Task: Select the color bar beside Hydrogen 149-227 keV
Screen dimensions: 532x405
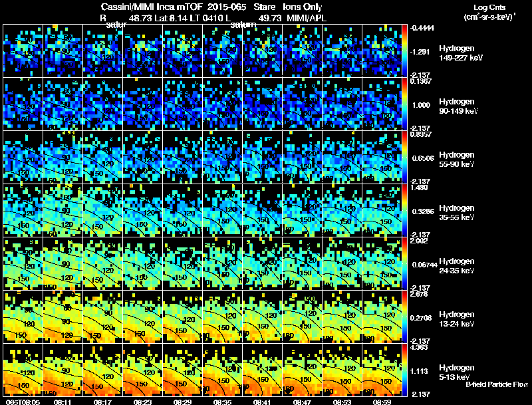Action: [404, 51]
